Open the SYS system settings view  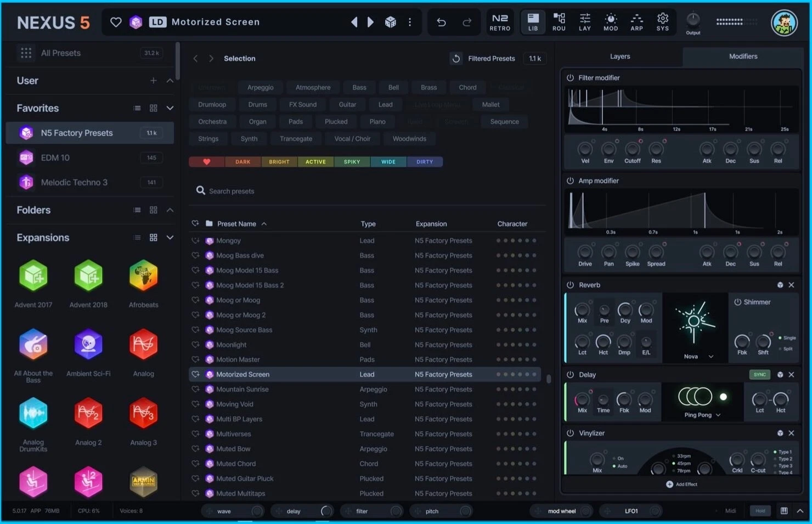(663, 22)
